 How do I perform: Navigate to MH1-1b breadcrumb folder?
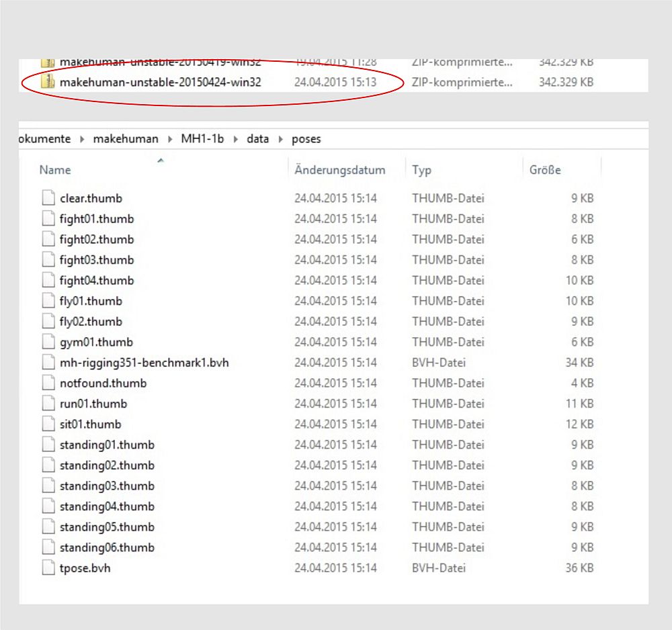(x=202, y=139)
